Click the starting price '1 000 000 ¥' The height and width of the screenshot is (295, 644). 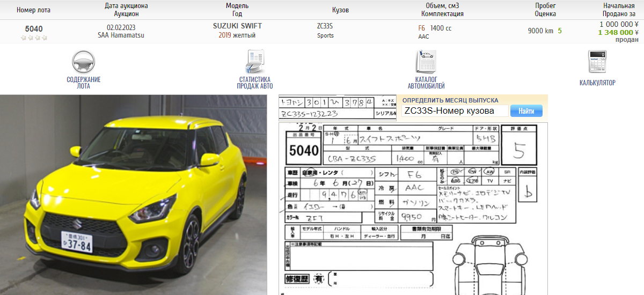point(619,24)
